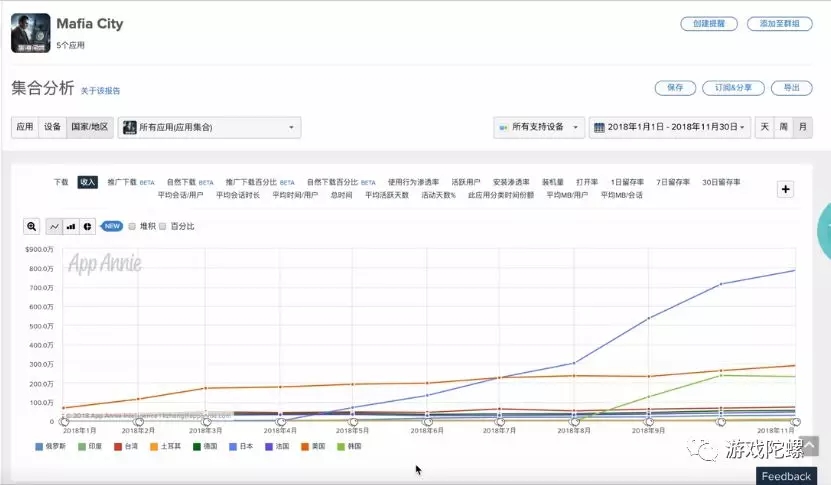Image resolution: width=831 pixels, height=485 pixels.
Task: Click the 添加至群组 button
Action: [x=780, y=24]
